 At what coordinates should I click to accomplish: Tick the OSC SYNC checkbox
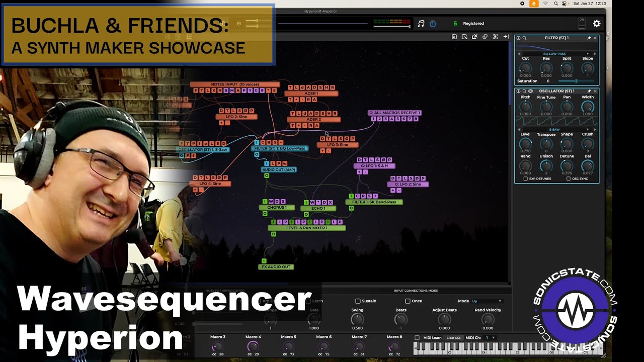(x=569, y=178)
